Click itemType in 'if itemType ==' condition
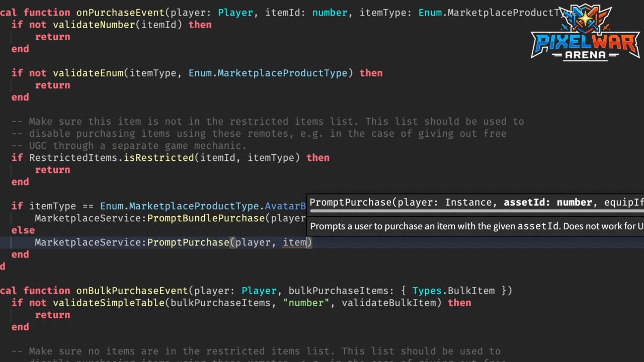644x362 pixels. 53,206
